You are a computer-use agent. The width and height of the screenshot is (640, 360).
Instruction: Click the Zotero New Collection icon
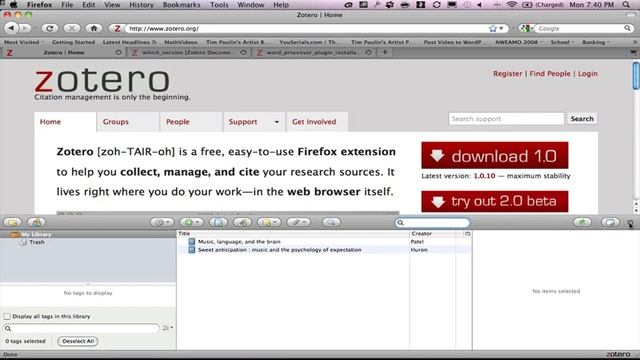click(x=13, y=222)
